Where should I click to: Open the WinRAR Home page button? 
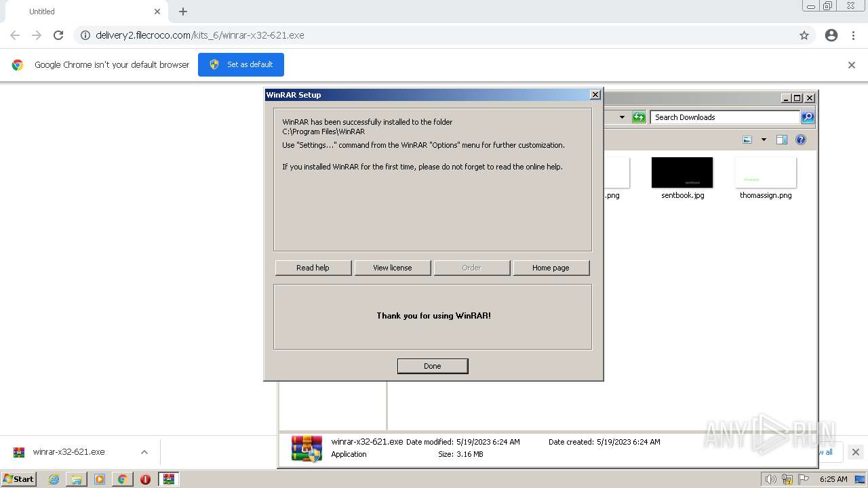click(x=551, y=268)
